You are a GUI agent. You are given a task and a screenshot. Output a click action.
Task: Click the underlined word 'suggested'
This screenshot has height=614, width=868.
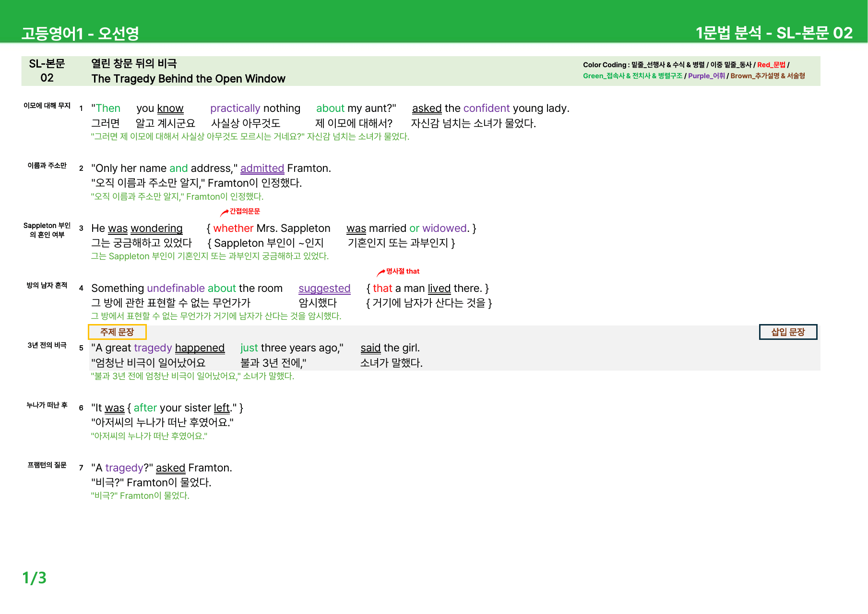[x=324, y=289]
